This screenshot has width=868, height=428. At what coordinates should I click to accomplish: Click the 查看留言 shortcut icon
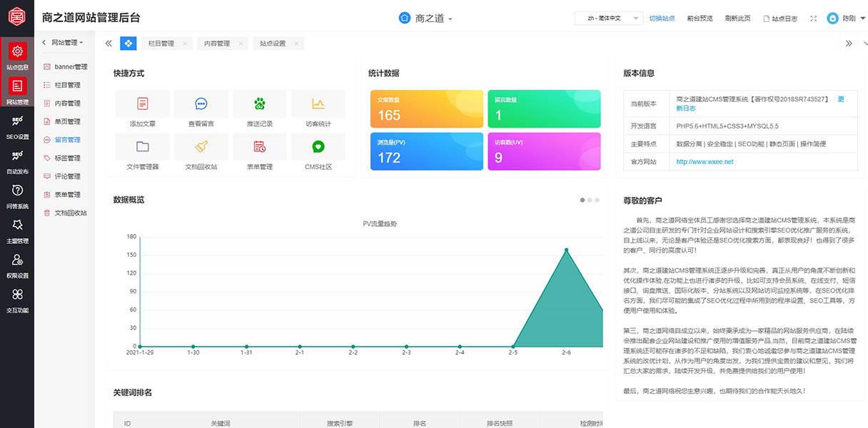(x=201, y=104)
